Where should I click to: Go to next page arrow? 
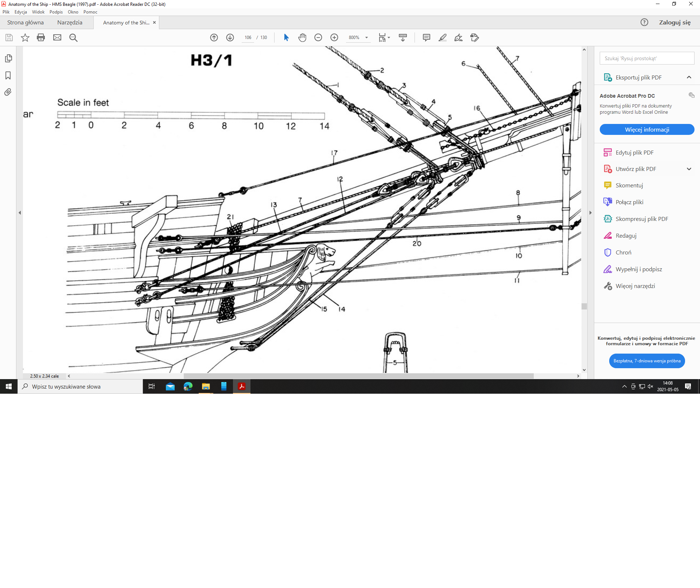click(230, 38)
